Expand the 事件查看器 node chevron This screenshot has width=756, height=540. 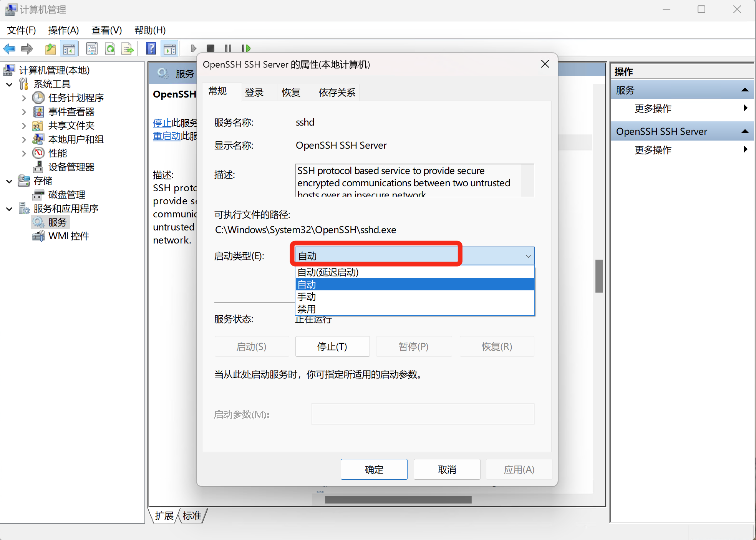[x=24, y=112]
